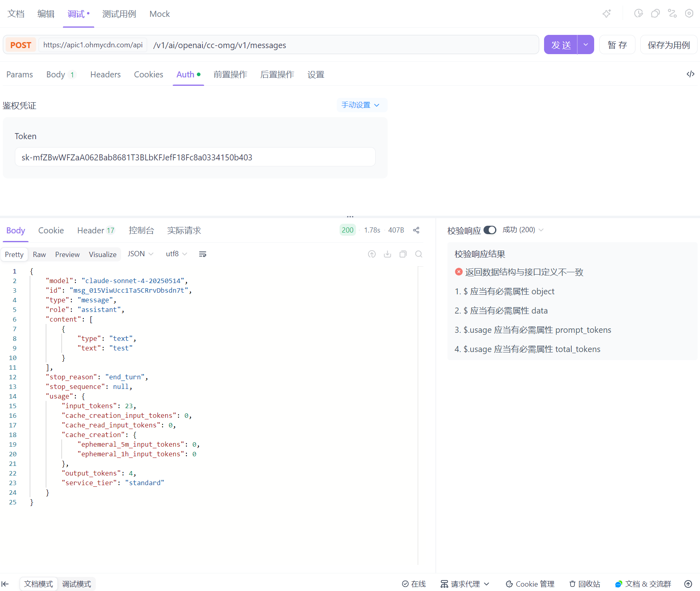Click the 暂存 button
The height and width of the screenshot is (591, 700).
[617, 45]
